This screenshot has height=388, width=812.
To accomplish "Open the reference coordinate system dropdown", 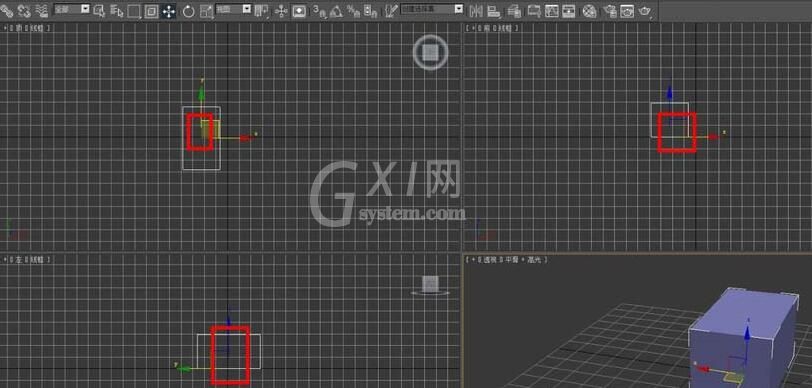I will pos(233,9).
